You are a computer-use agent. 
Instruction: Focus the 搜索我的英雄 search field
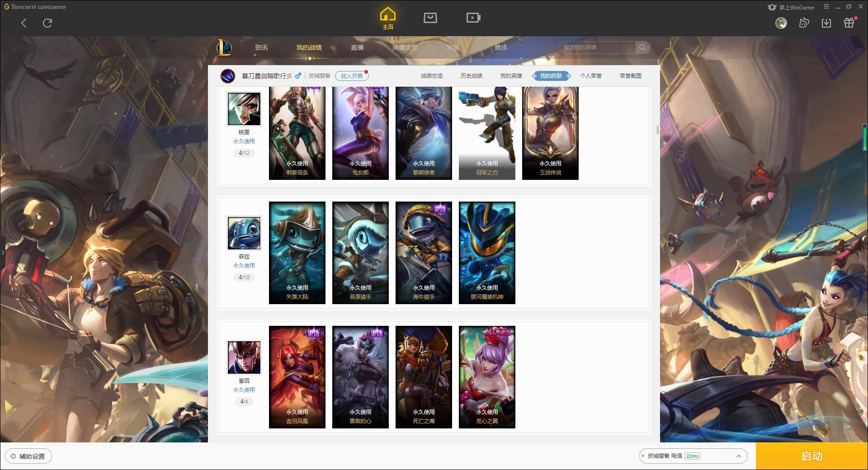pos(597,47)
